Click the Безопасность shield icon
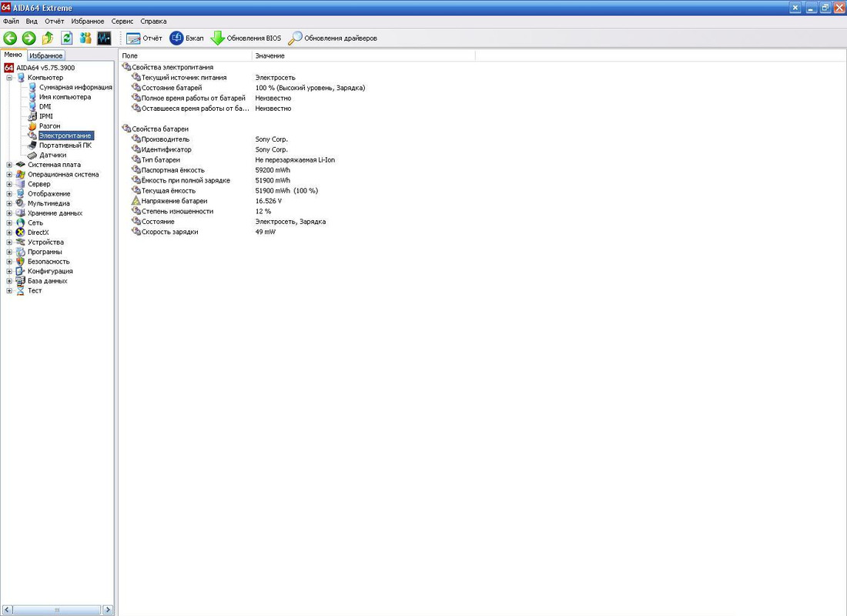This screenshot has height=616, width=847. tap(21, 262)
